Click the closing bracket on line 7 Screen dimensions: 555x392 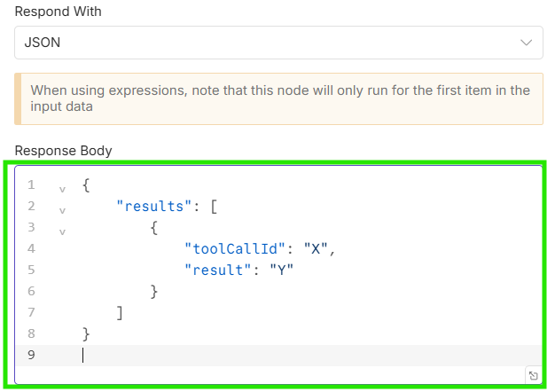click(x=120, y=313)
